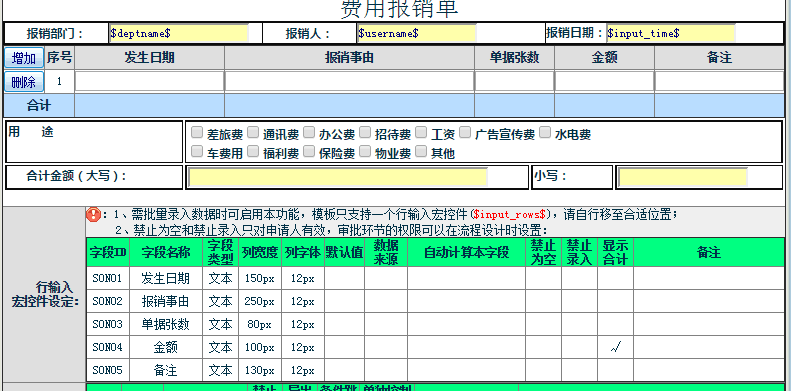Select the 招待费 checkbox

point(365,133)
